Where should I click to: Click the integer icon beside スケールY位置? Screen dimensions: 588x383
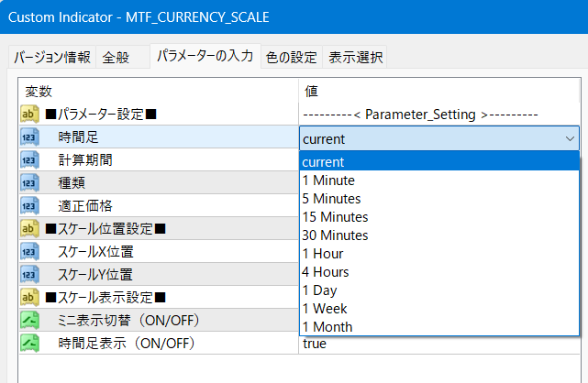(29, 275)
